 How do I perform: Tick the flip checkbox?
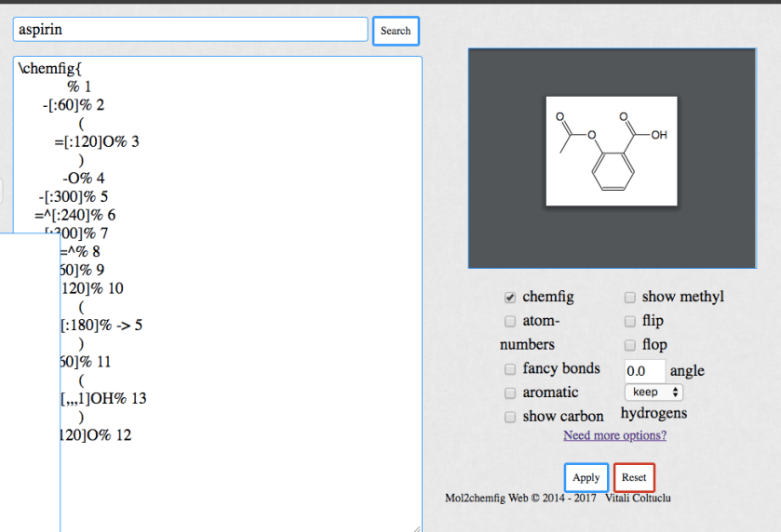[630, 322]
